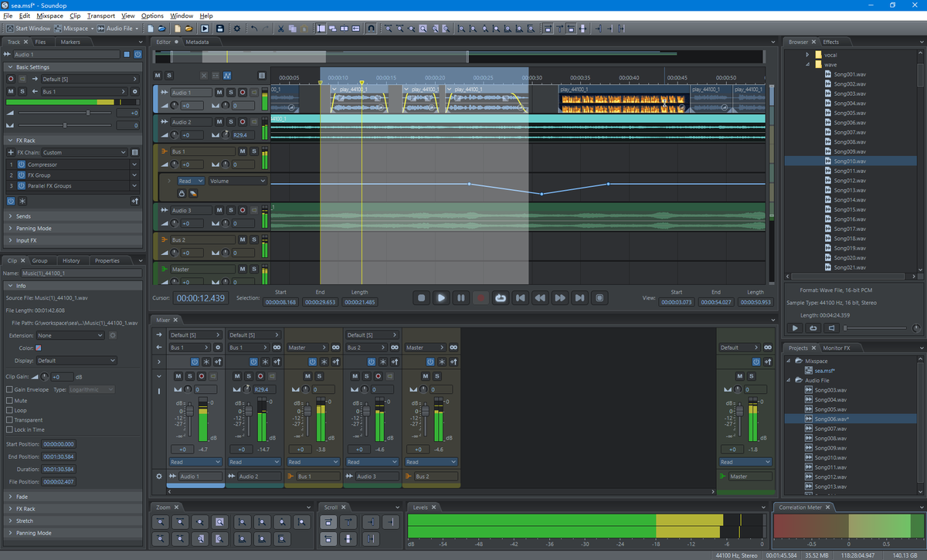927x560 pixels.
Task: Click the Fast Forward transport button
Action: pos(560,297)
